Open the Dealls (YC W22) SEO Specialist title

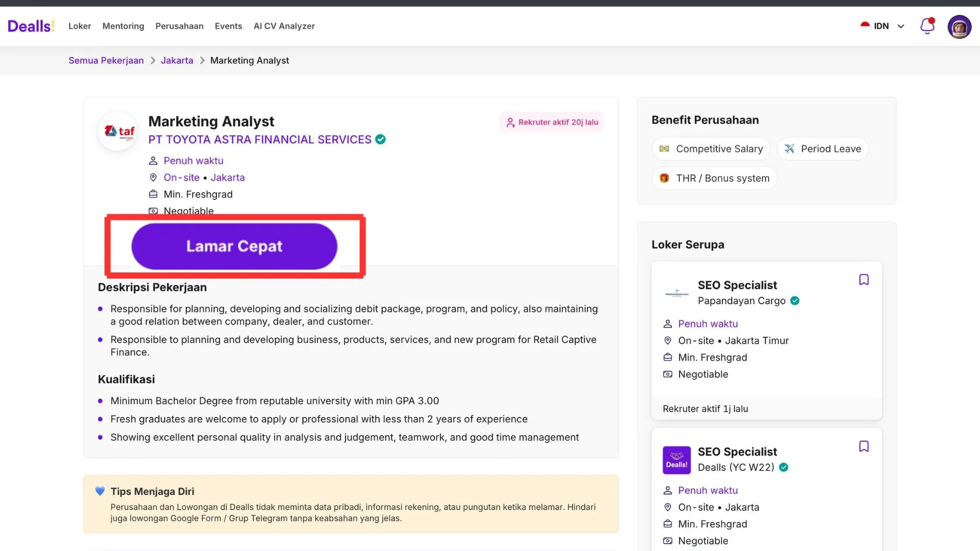pos(737,452)
